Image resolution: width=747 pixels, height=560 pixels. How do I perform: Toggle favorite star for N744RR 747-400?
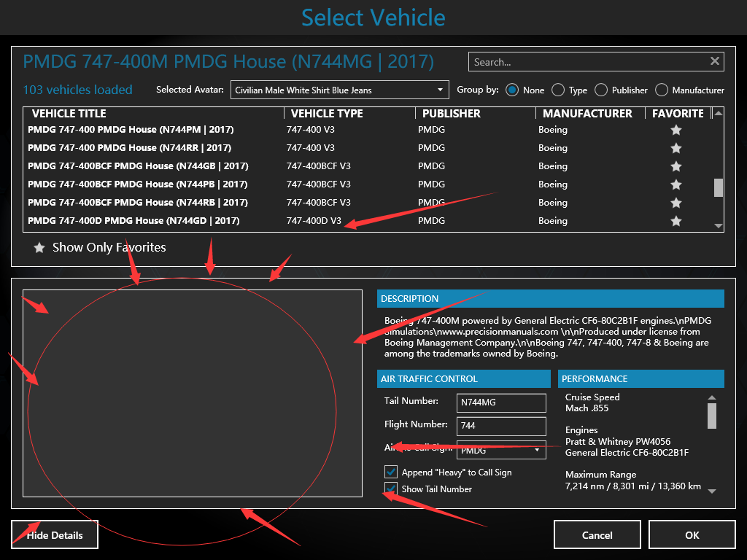click(x=676, y=148)
